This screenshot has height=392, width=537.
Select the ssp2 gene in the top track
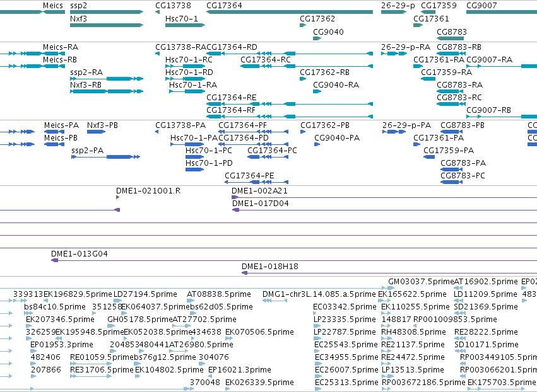pos(107,12)
